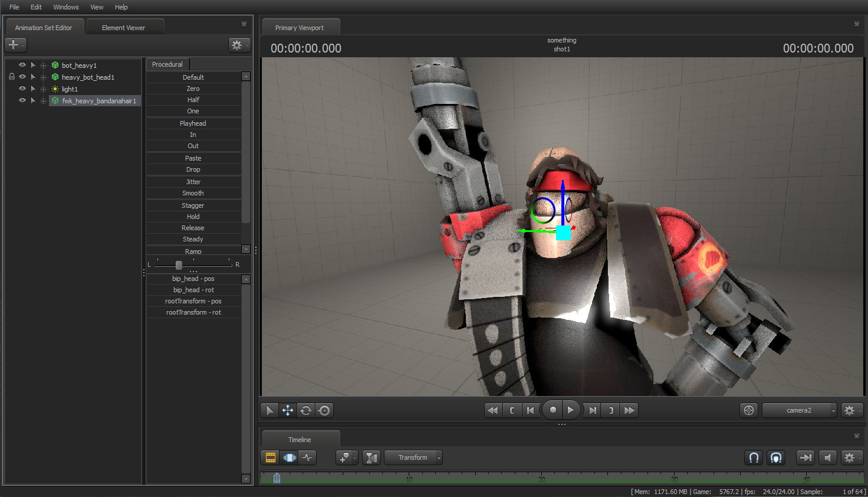Step forward one frame

tap(593, 410)
